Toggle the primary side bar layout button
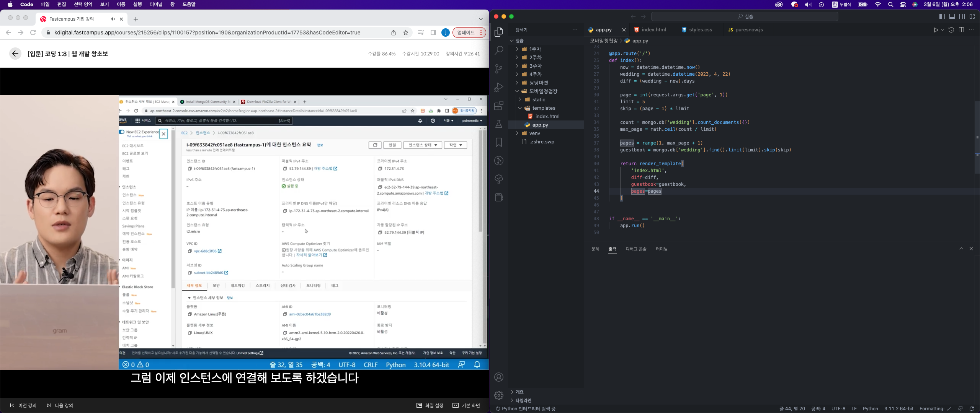The image size is (980, 413). [942, 16]
